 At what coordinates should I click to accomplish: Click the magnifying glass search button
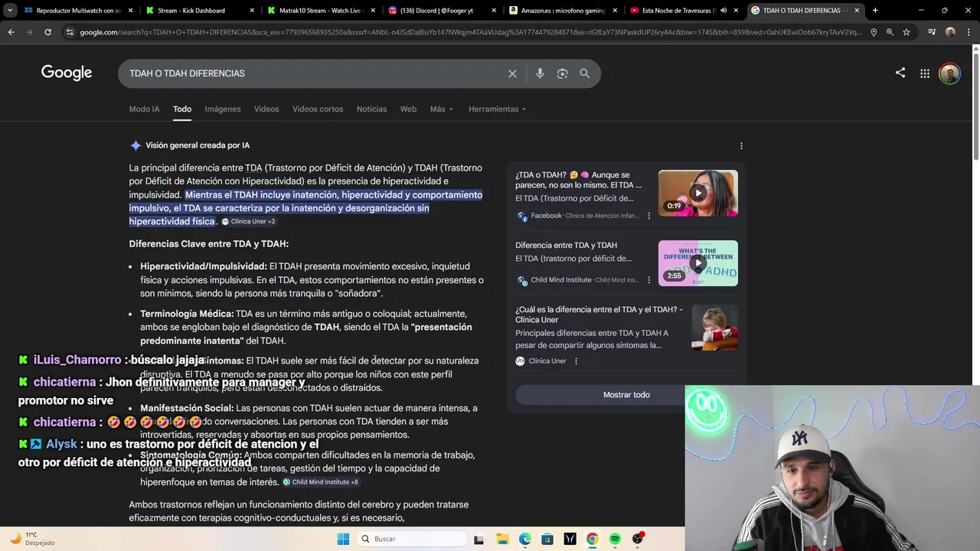coord(585,73)
